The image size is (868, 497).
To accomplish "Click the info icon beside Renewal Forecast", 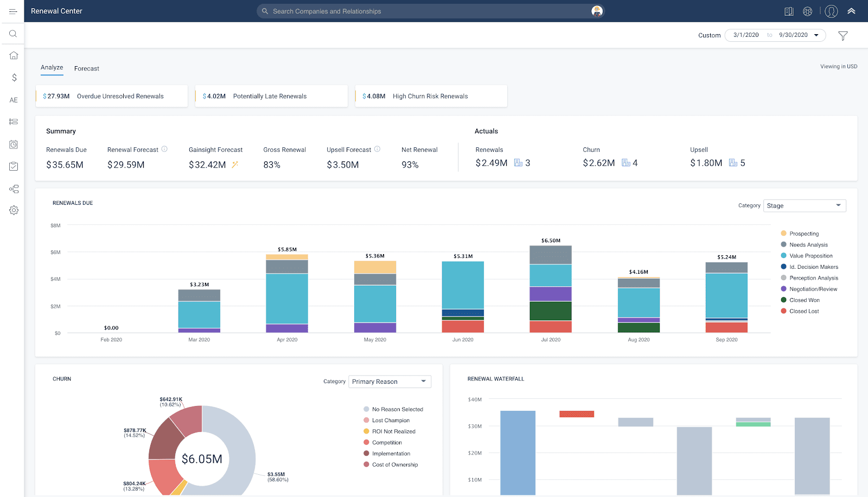I will click(x=164, y=149).
